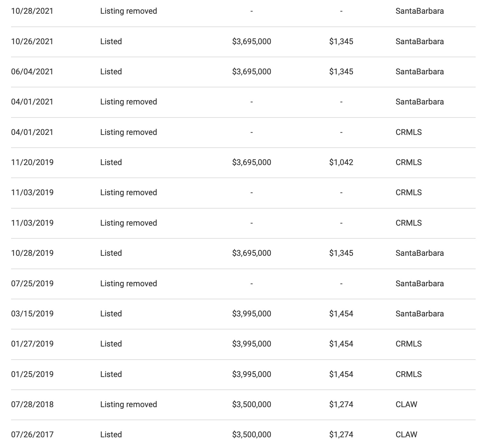Click CLAW source in the 07/26/2017 row
The width and height of the screenshot is (482, 448).
[x=406, y=435]
